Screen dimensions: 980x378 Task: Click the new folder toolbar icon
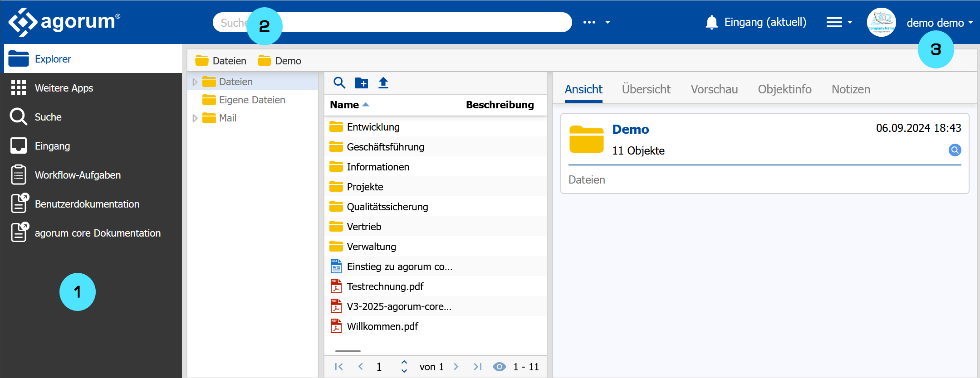361,82
